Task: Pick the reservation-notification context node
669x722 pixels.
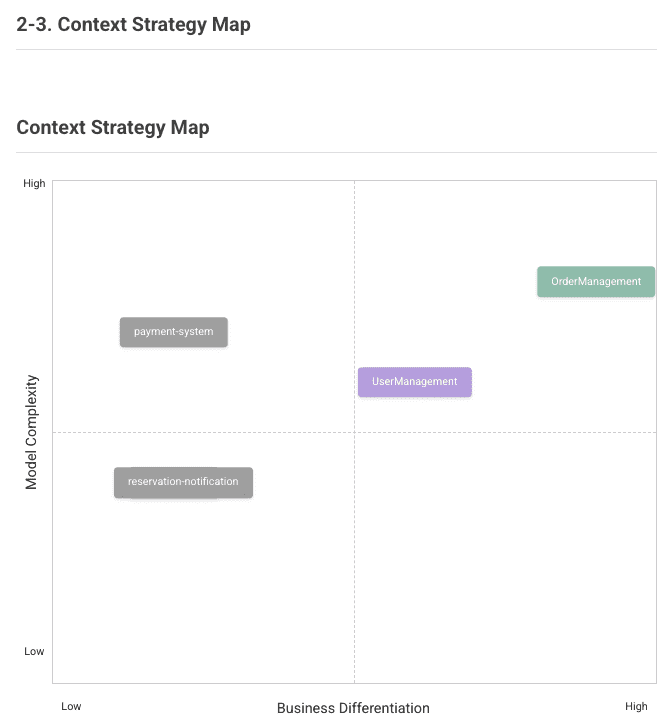Action: 183,482
